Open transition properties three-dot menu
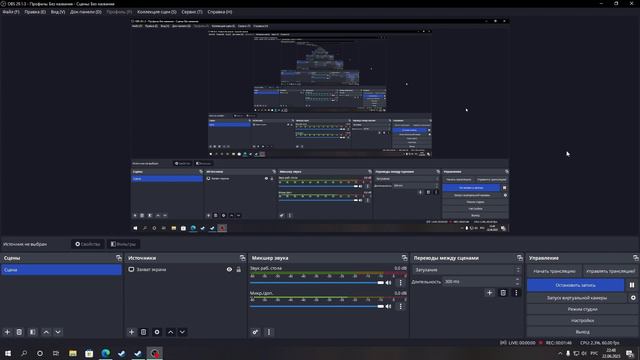The height and width of the screenshot is (360, 640). click(516, 293)
